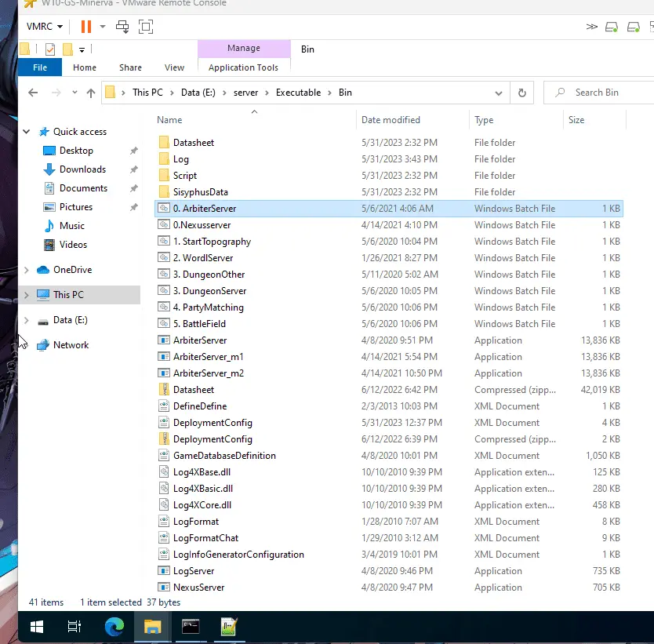
Task: Open the File ribbon tab
Action: 40,67
